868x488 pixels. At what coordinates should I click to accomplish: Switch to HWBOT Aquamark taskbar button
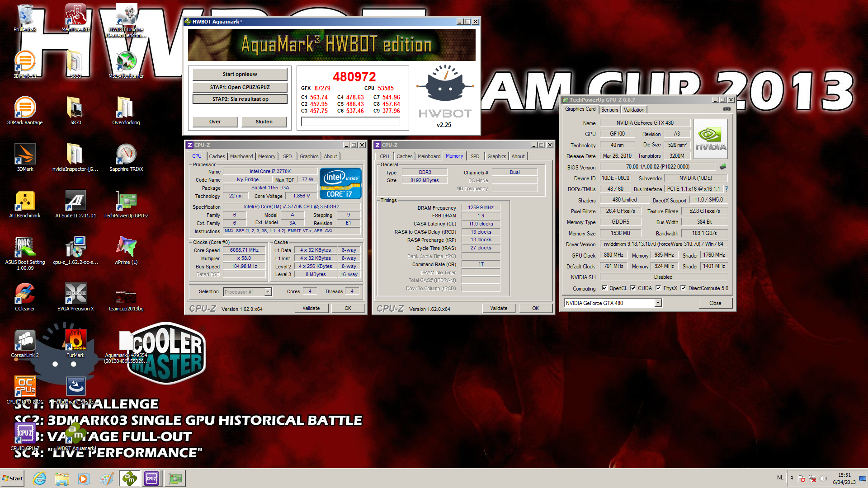pos(129,479)
